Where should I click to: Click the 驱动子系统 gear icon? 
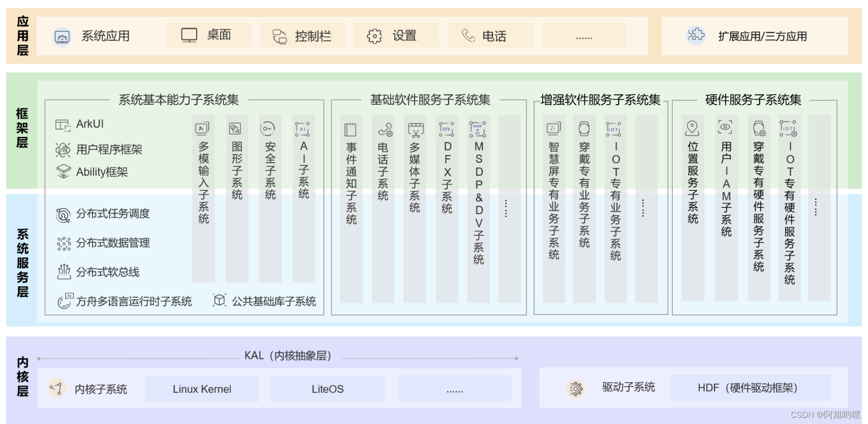pos(575,389)
